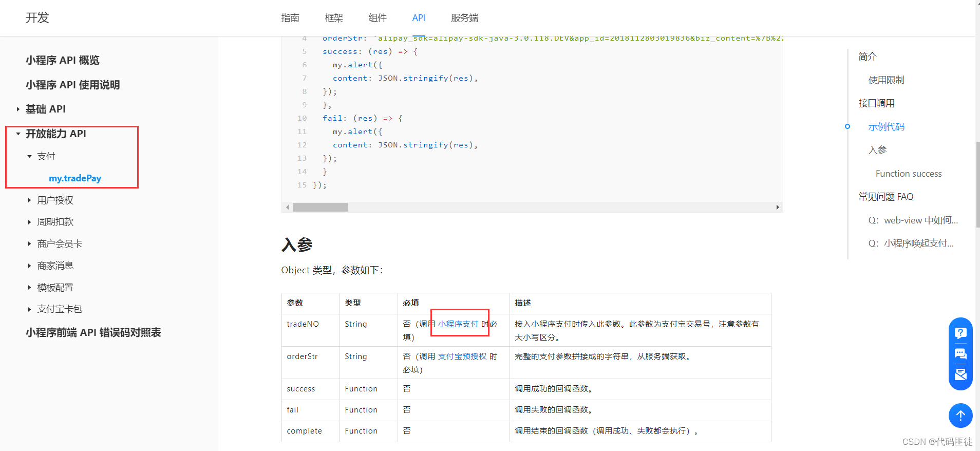Expand the 商户会员卡 tree node
Image resolution: width=980 pixels, height=451 pixels.
tap(29, 244)
